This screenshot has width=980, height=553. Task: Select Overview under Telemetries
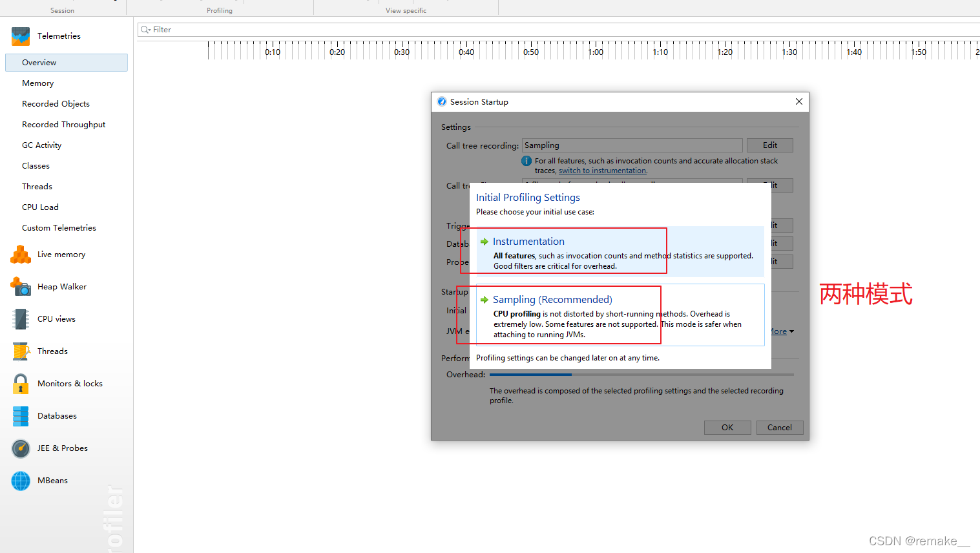(x=67, y=63)
